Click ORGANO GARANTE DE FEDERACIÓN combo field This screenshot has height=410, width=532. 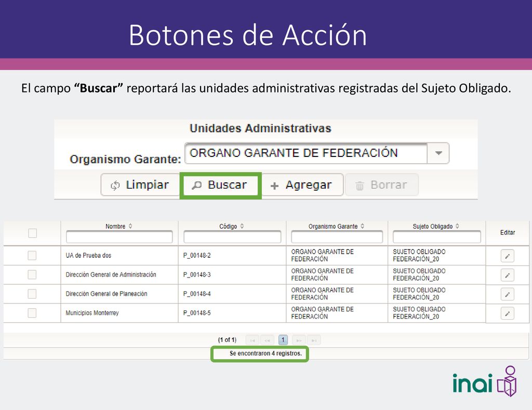[x=306, y=153]
